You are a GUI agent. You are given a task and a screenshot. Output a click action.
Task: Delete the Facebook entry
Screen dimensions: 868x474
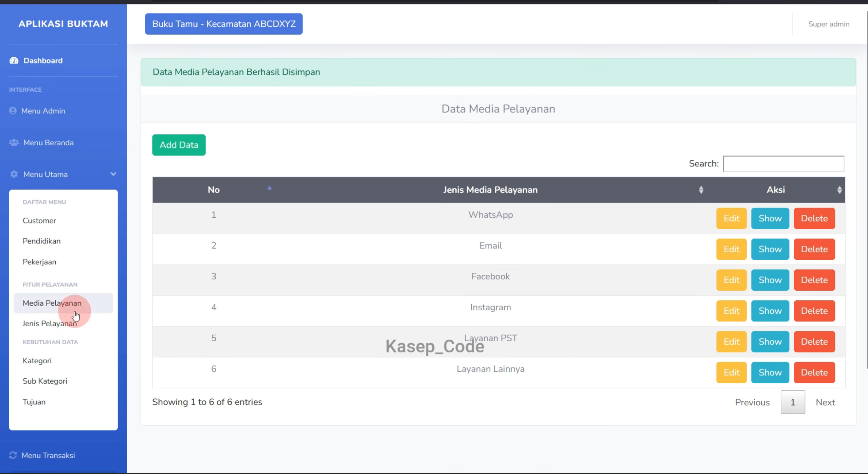click(814, 280)
